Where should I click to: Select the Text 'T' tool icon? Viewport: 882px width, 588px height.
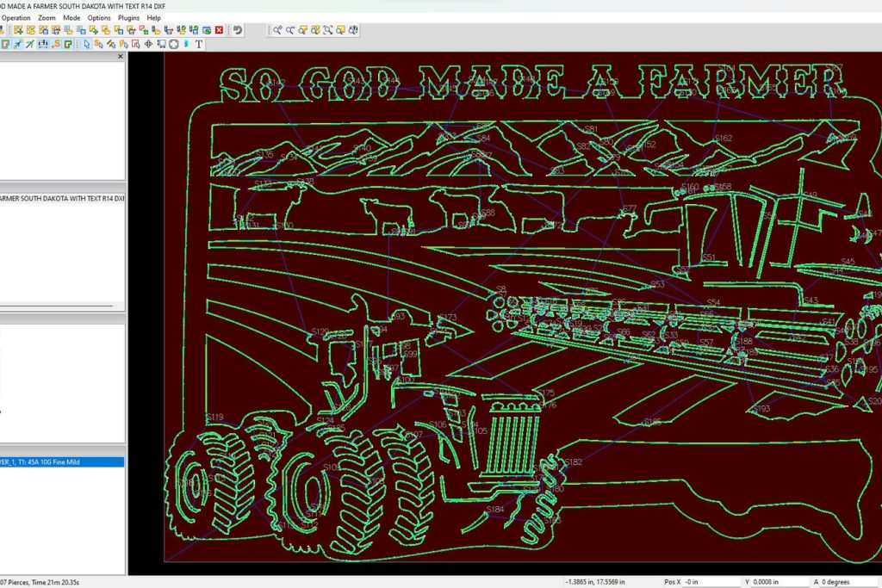coord(199,44)
